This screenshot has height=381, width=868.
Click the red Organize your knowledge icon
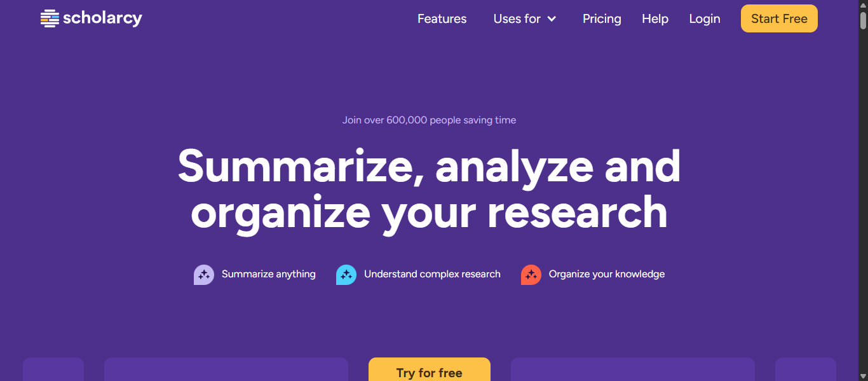click(x=531, y=275)
